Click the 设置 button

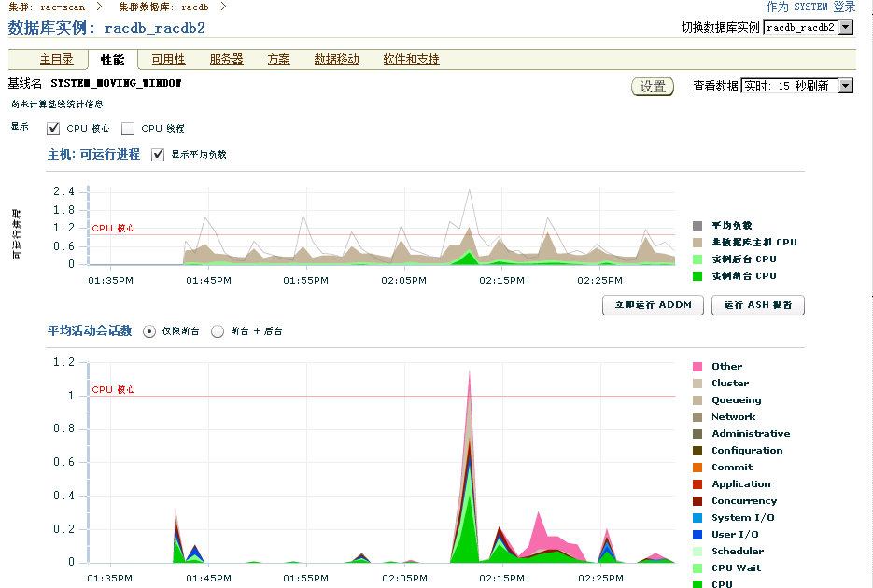(653, 86)
